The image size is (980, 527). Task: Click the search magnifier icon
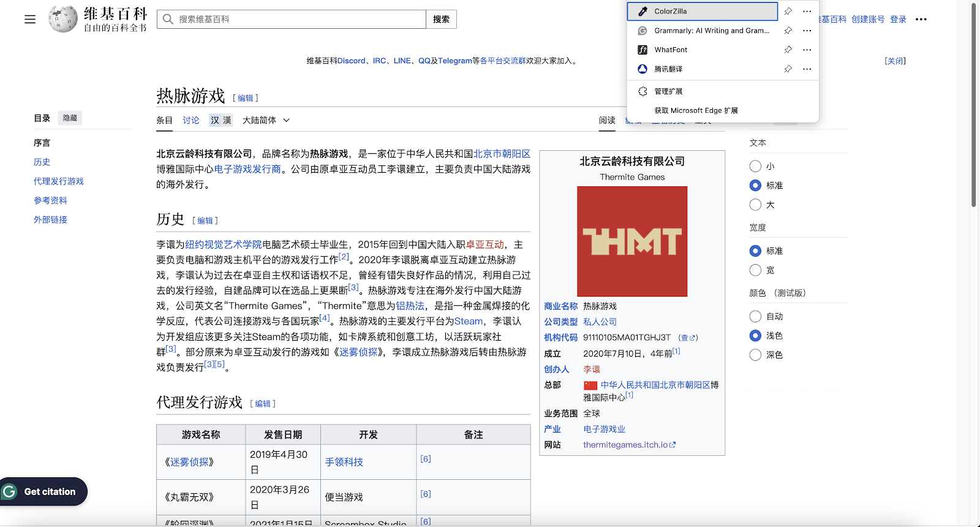click(168, 19)
